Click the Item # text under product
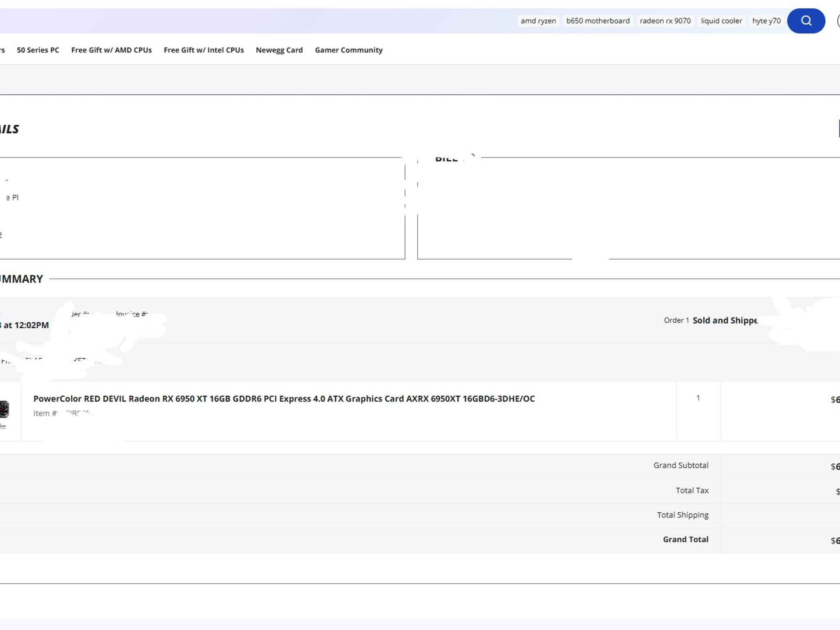The width and height of the screenshot is (840, 630). point(45,413)
